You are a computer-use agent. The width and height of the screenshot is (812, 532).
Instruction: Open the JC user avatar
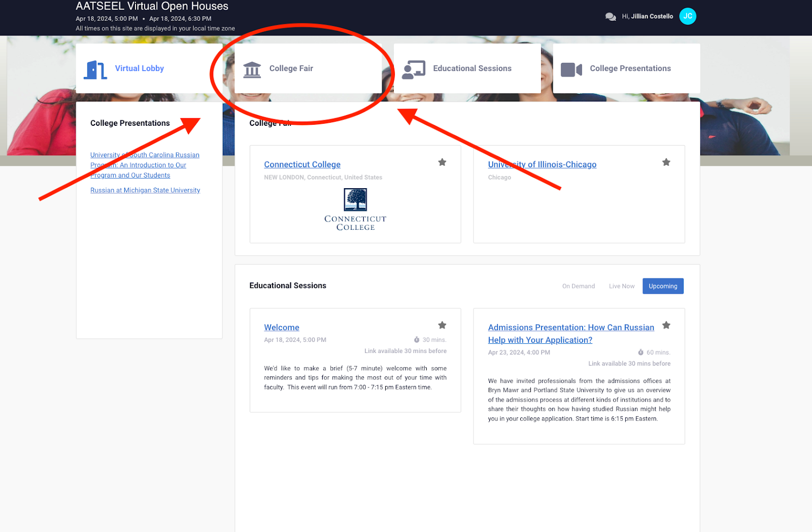point(688,16)
